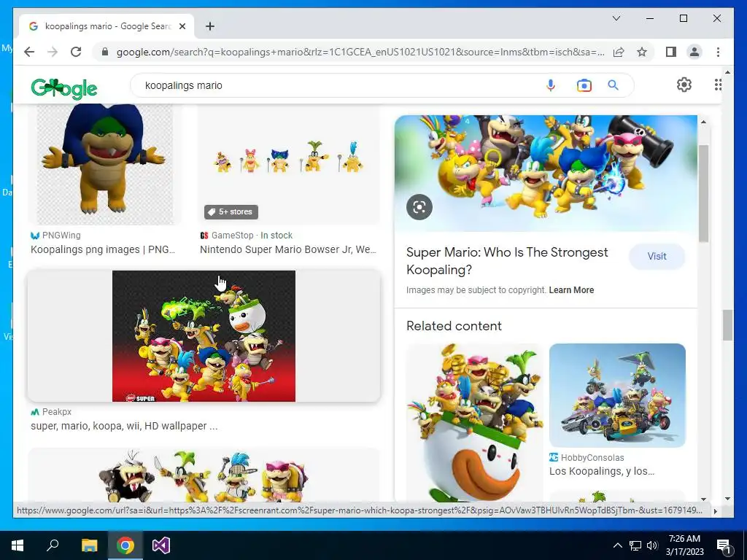Viewport: 747px width, 560px height.
Task: Click the address bar URL
Action: pyautogui.click(x=360, y=52)
